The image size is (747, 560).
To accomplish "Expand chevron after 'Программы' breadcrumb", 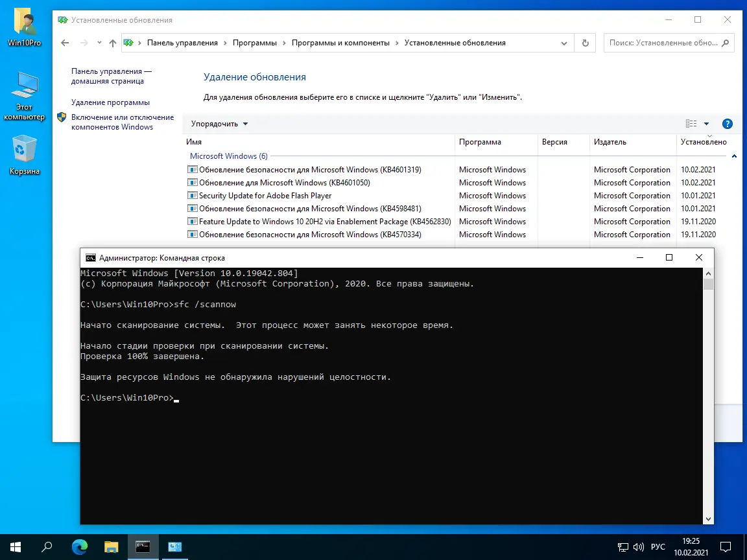I will [x=285, y=43].
